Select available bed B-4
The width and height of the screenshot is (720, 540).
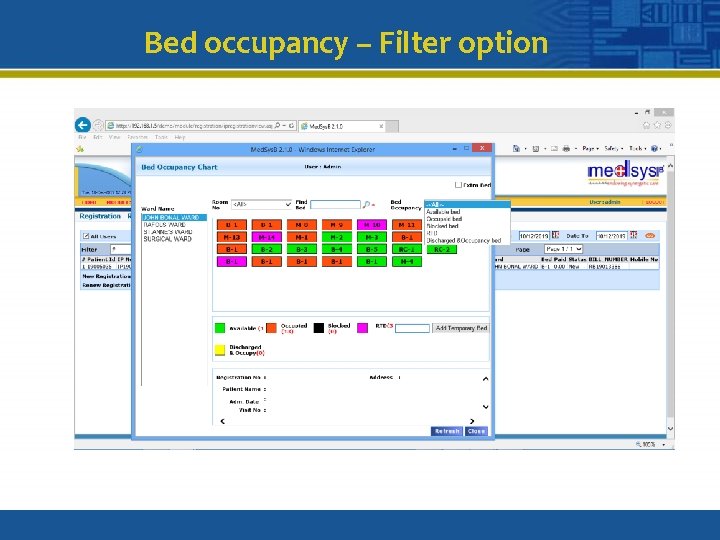point(337,249)
